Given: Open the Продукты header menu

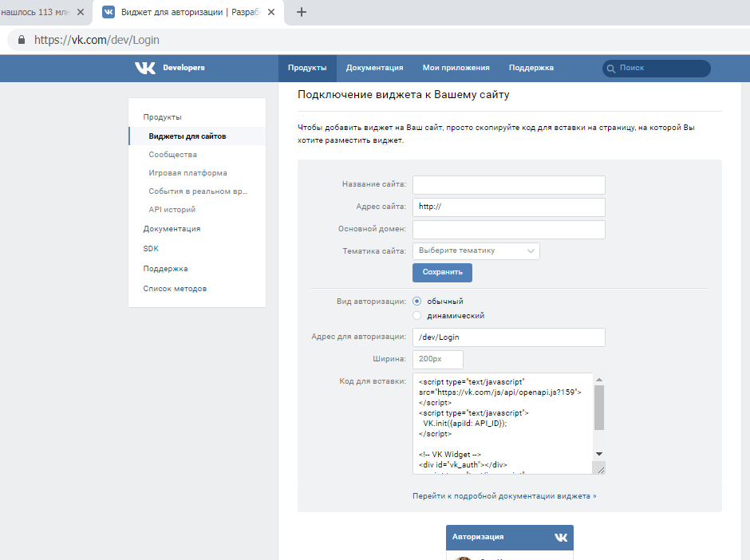Looking at the screenshot, I should tap(307, 68).
